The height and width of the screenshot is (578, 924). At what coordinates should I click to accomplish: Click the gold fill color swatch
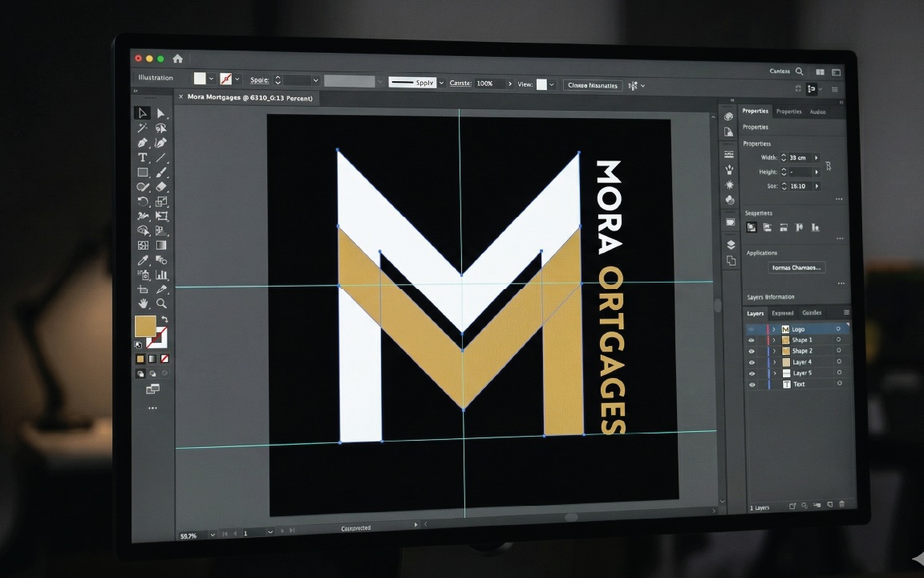point(145,326)
